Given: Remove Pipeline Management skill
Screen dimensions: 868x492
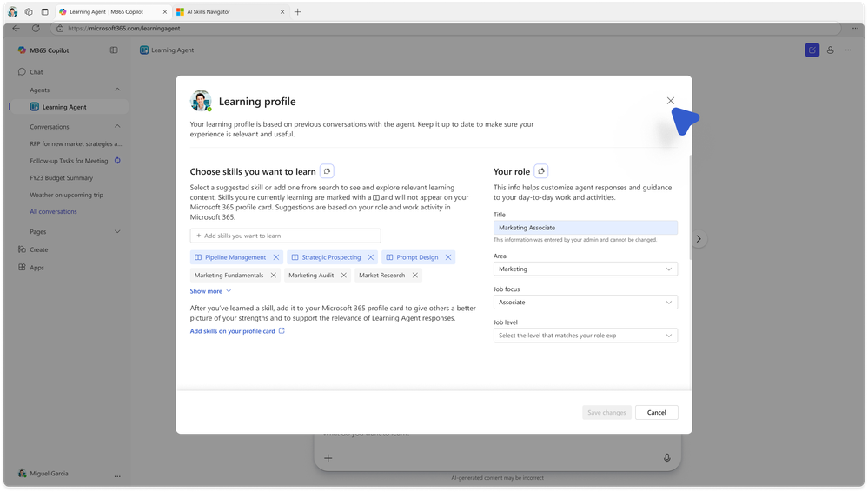Looking at the screenshot, I should pyautogui.click(x=276, y=257).
